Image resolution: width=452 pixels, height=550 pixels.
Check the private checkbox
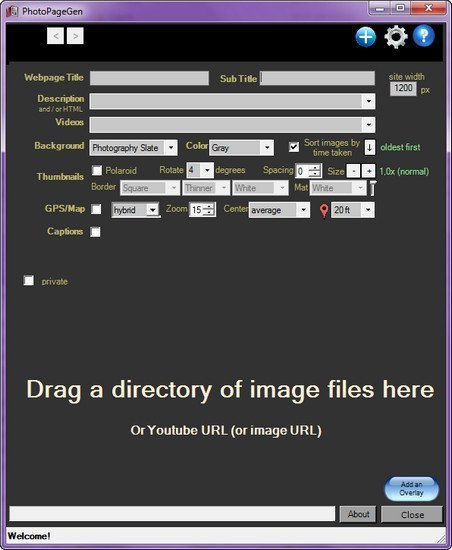29,281
